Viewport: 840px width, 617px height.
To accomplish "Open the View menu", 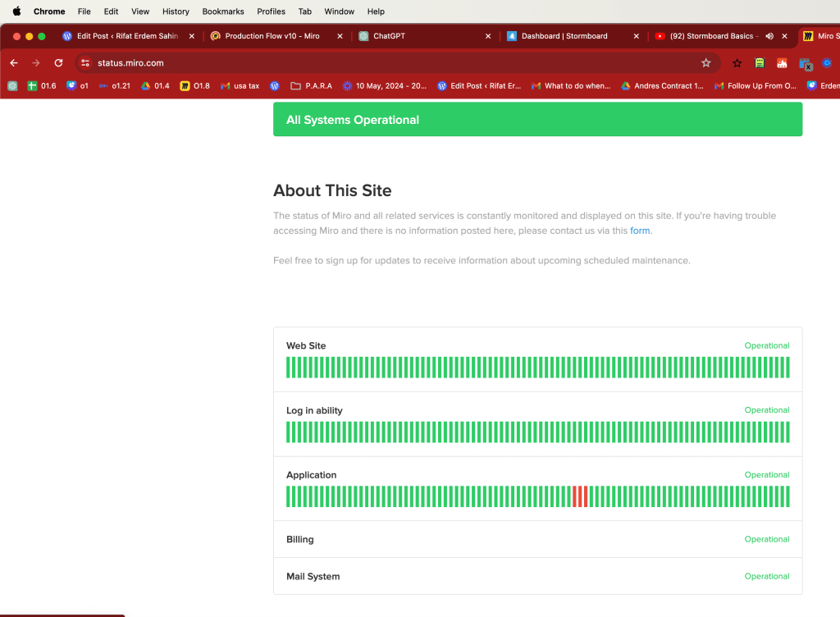I will click(140, 11).
